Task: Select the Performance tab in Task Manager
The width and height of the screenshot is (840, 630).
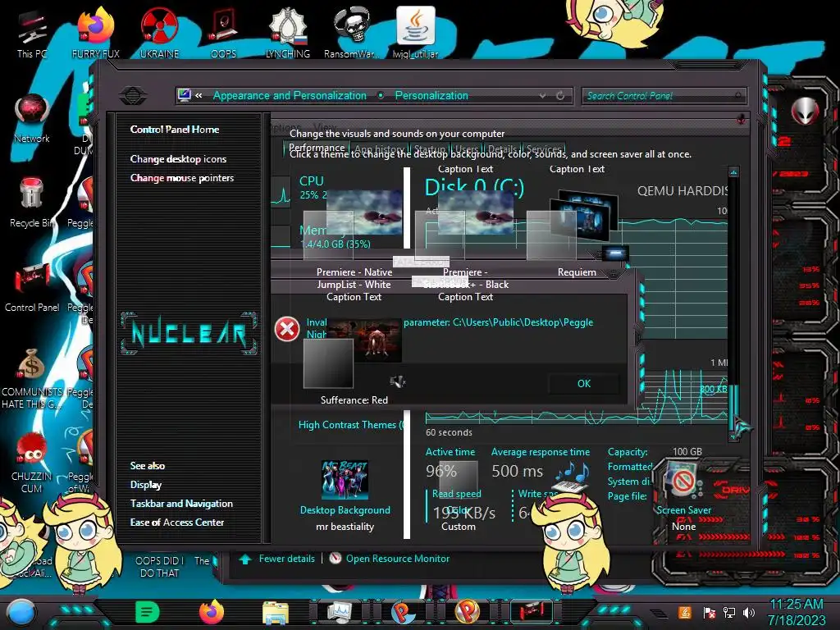Action: (x=317, y=148)
